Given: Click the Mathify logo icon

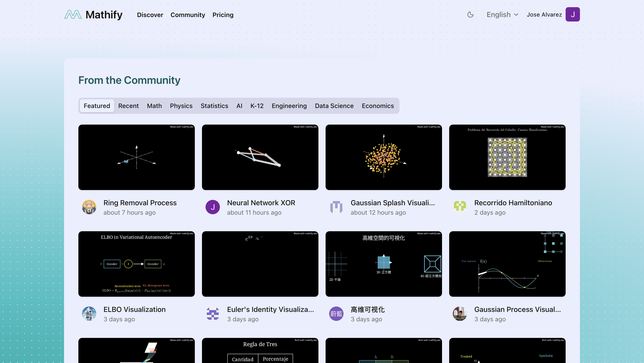Looking at the screenshot, I should click(73, 15).
